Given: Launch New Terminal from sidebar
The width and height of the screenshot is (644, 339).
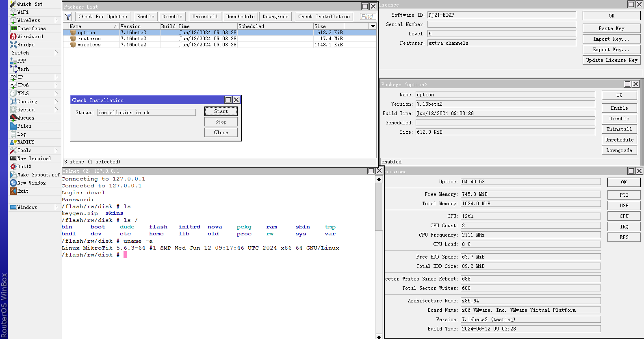Looking at the screenshot, I should tap(34, 159).
